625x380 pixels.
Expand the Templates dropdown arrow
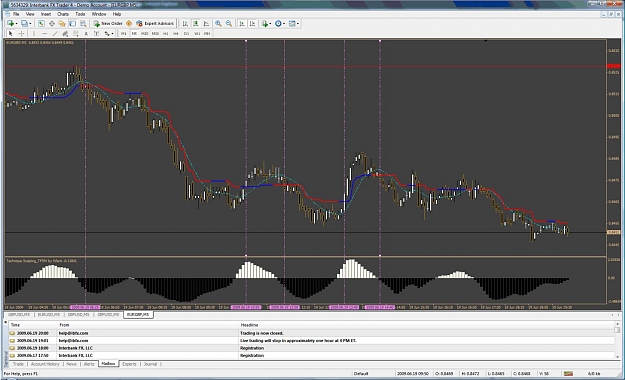[298, 24]
